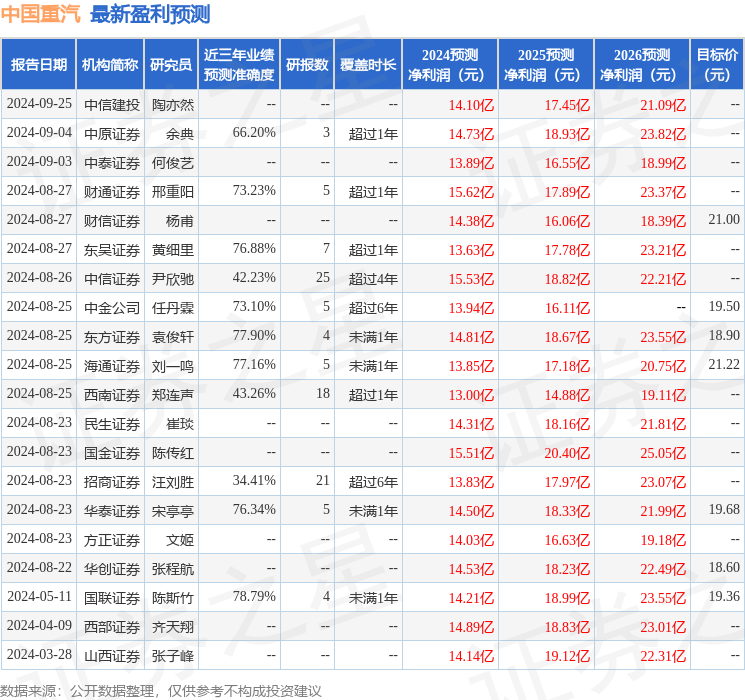Click analyst name 余典
This screenshot has width=745, height=700.
[x=180, y=134]
